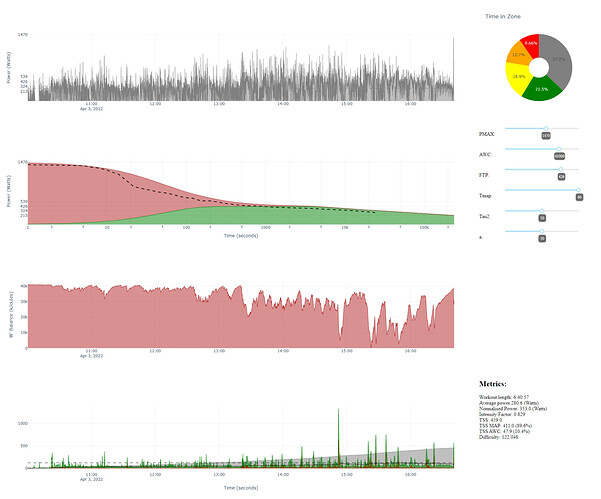Viewport: 601px width, 499px height.
Task: Select the yellow 18.9% pie slice
Action: [518, 77]
